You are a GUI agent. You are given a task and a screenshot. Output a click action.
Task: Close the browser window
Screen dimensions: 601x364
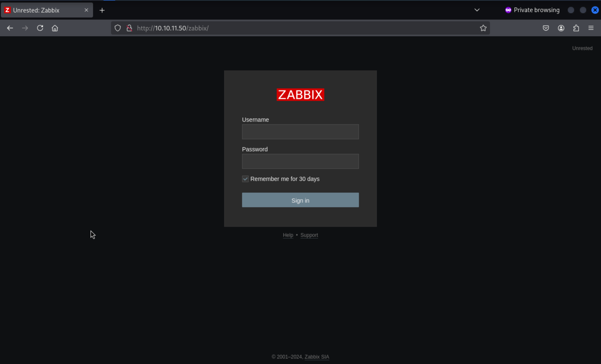click(595, 10)
